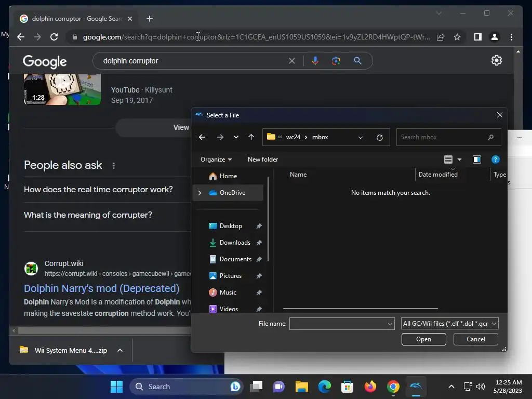Expand the OneDrive tree node

(x=199, y=193)
